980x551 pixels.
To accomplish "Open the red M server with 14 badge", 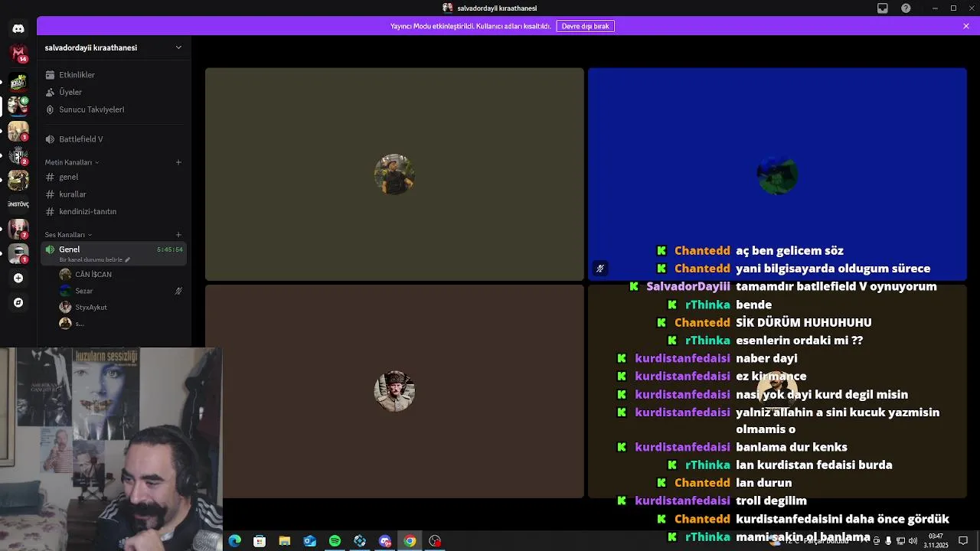I will 18,54.
